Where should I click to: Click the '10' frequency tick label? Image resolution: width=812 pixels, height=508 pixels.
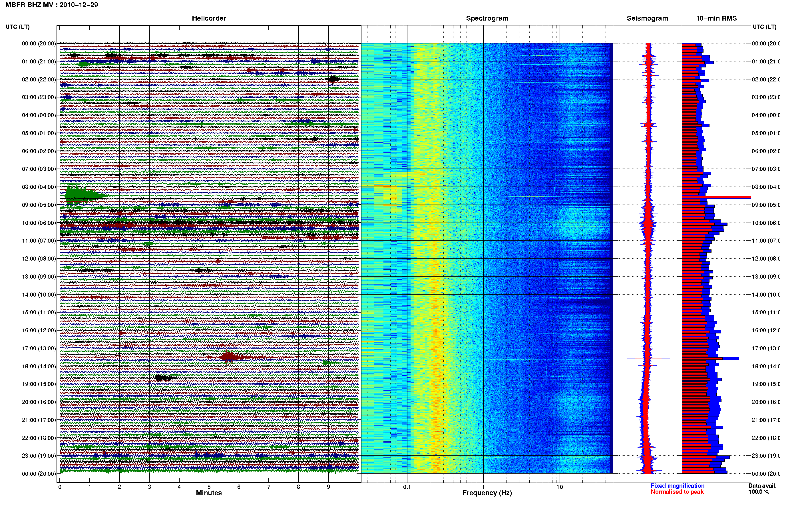(x=560, y=487)
